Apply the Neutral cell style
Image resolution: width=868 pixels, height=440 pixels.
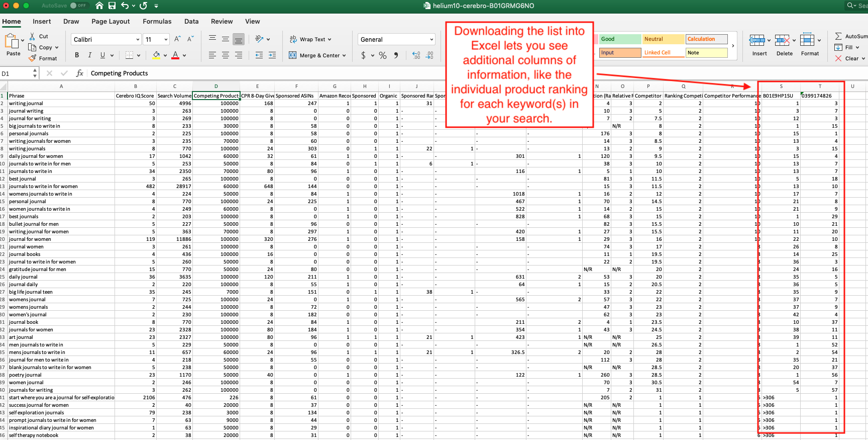click(664, 39)
